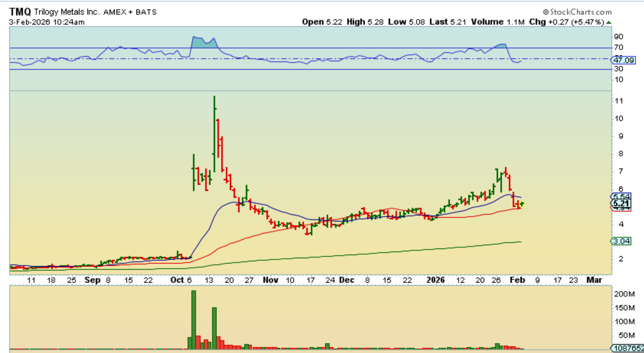This screenshot has height=353, width=644.
Task: Select the 3.04 green moving average tag
Action: coord(622,241)
